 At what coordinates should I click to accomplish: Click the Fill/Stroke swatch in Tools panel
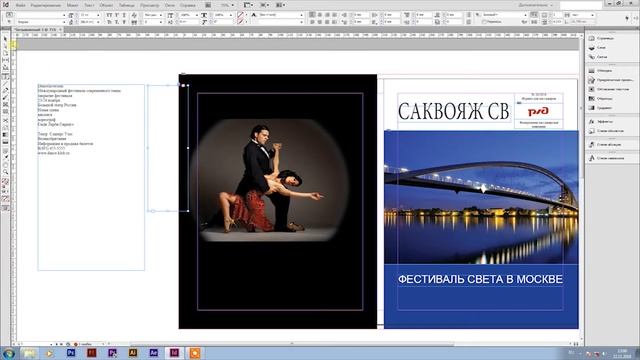click(5, 182)
